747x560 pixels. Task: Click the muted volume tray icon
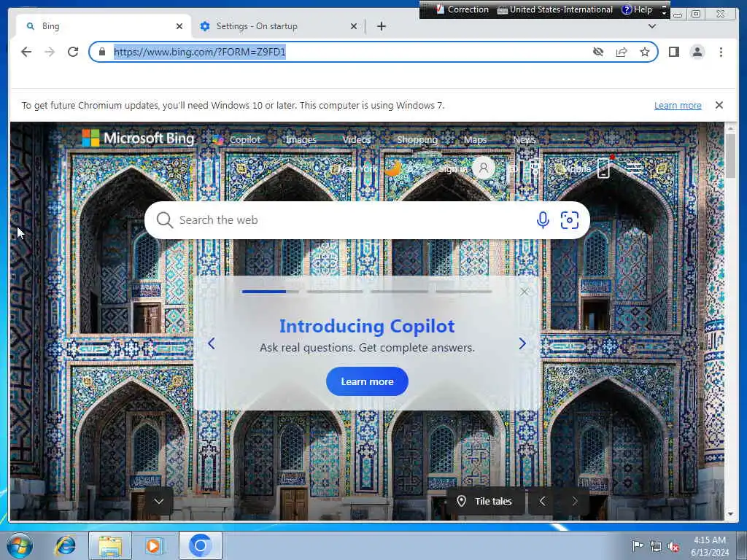tap(674, 546)
